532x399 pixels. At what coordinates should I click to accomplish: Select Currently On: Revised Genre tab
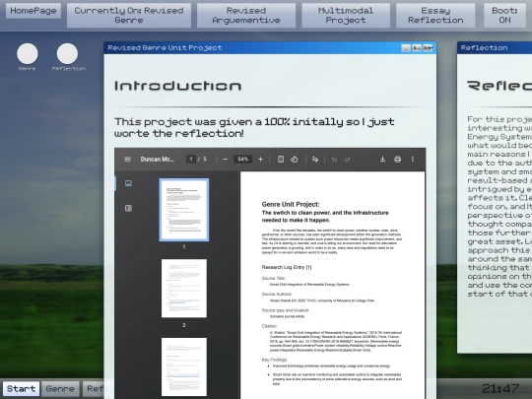129,15
